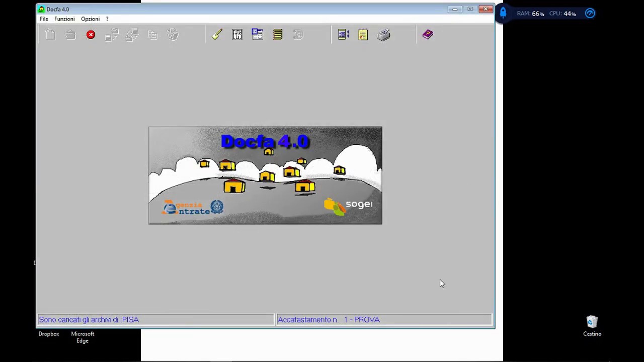Image resolution: width=644 pixels, height=362 pixels.
Task: Click the blue form sheets icon
Action: 258,35
